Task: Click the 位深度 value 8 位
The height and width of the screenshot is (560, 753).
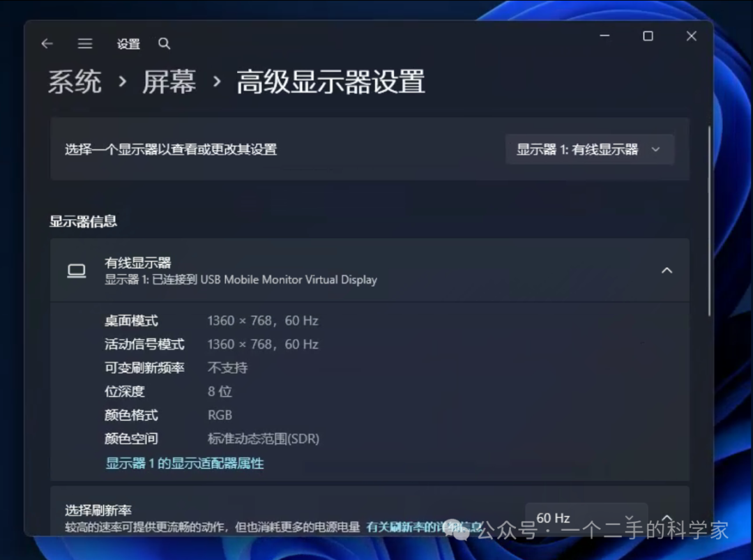Action: (x=220, y=391)
